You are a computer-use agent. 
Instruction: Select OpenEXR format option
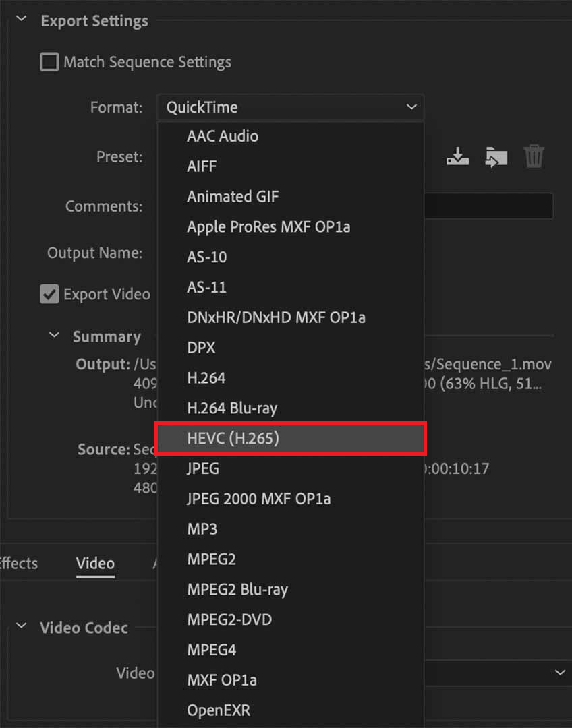(291, 710)
